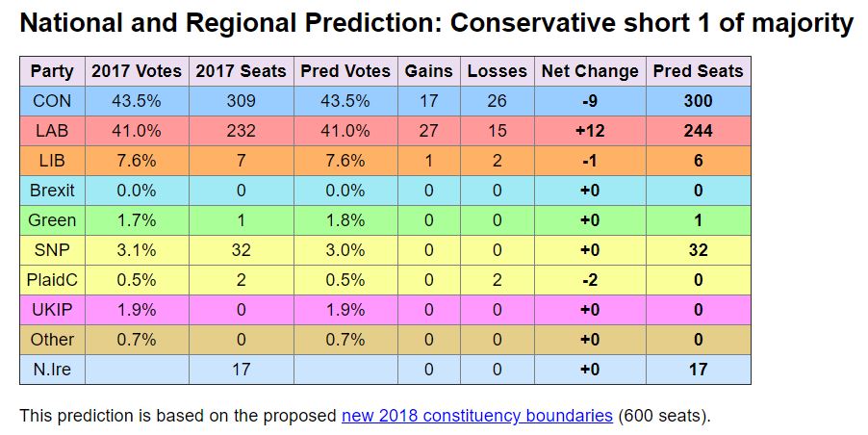The height and width of the screenshot is (435, 868).
Task: Click the SNP party cell
Action: [x=52, y=250]
